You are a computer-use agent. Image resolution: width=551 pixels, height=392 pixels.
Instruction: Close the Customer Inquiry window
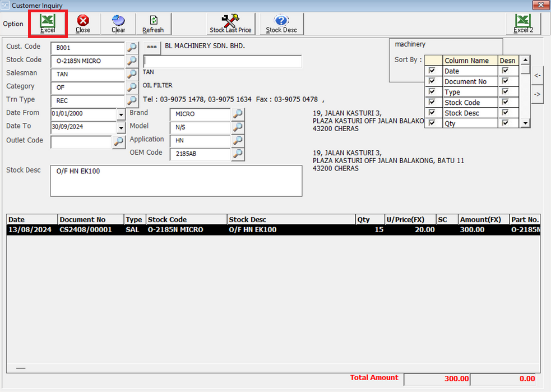541,5
